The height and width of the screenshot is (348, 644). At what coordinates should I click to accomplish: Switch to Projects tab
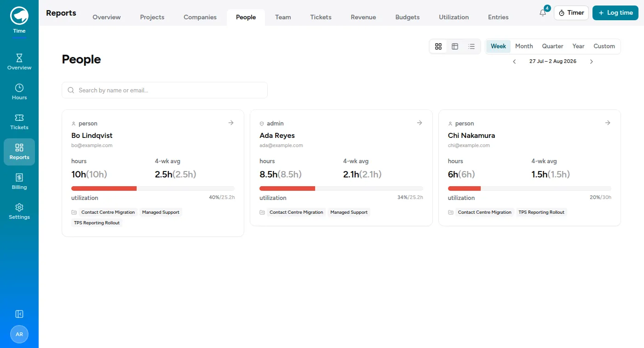(x=152, y=17)
